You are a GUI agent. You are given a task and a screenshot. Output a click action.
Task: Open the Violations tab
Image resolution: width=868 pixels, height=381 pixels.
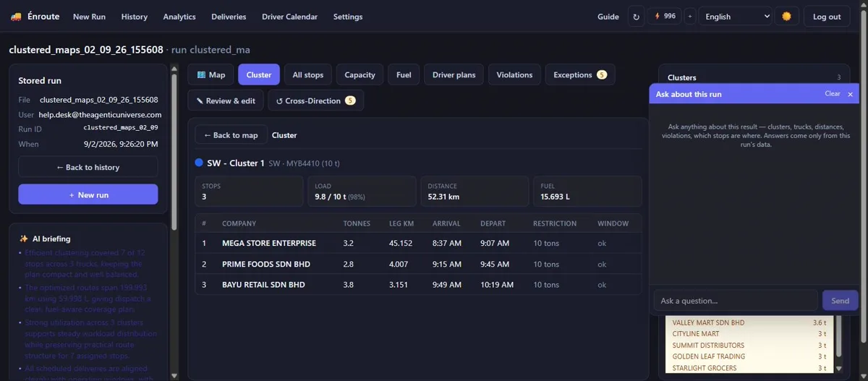514,74
